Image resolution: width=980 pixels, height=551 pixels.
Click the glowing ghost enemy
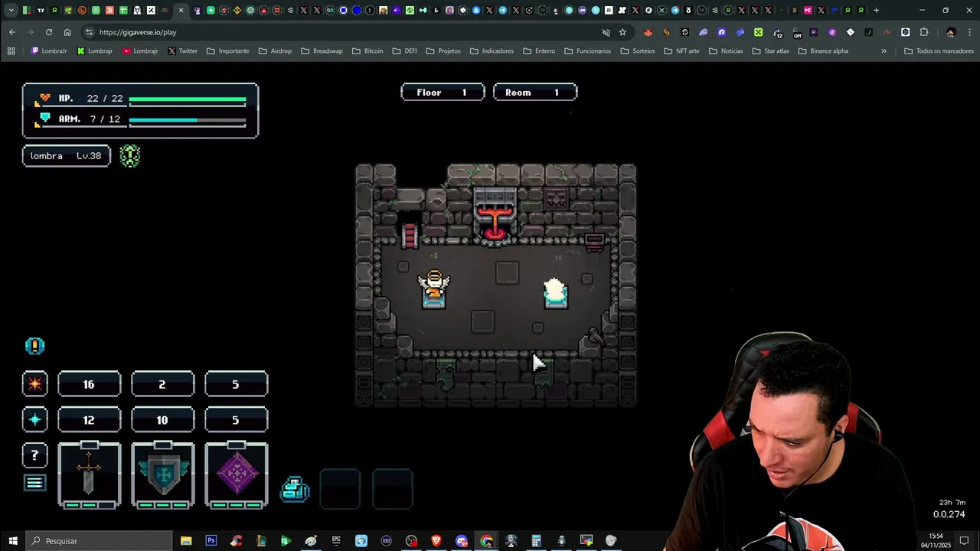(x=555, y=293)
